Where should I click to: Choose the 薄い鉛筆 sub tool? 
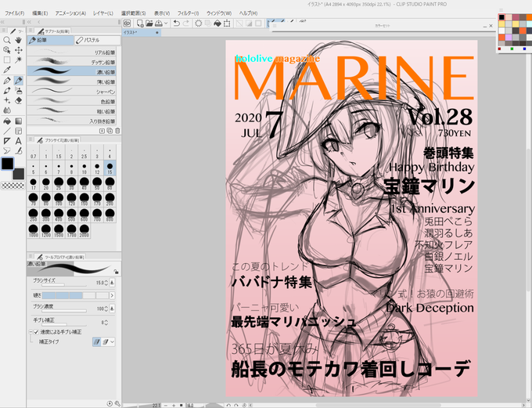point(72,82)
